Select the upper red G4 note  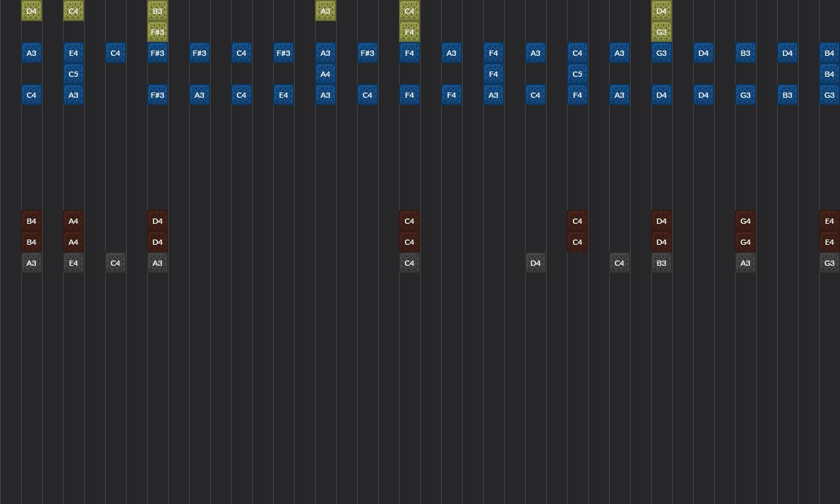pos(745,221)
